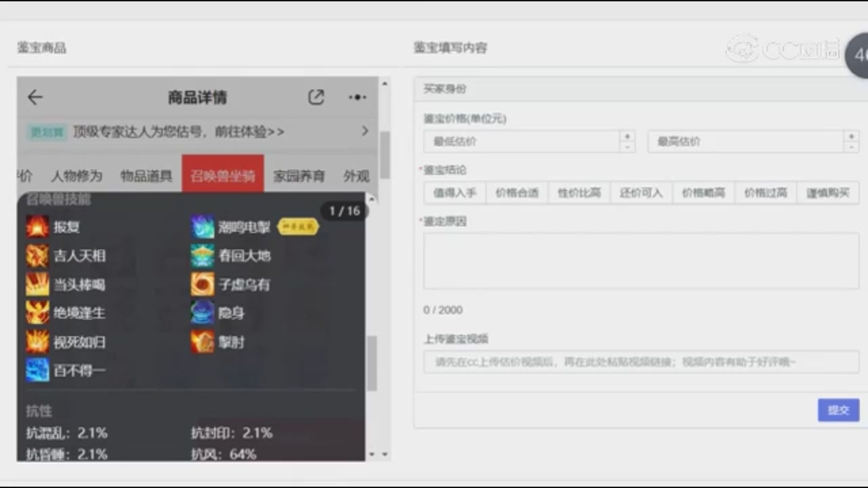Click the 视死如归 skill icon
Image resolution: width=868 pixels, height=488 pixels.
click(x=37, y=342)
